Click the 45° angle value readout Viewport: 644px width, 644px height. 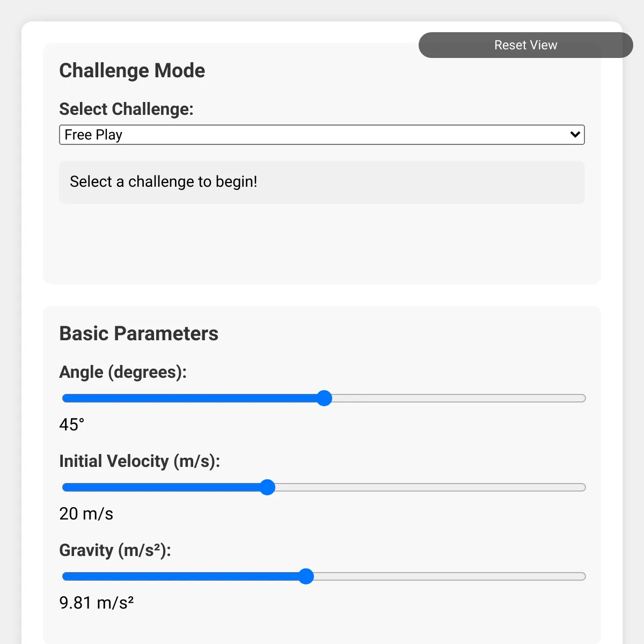coord(72,425)
